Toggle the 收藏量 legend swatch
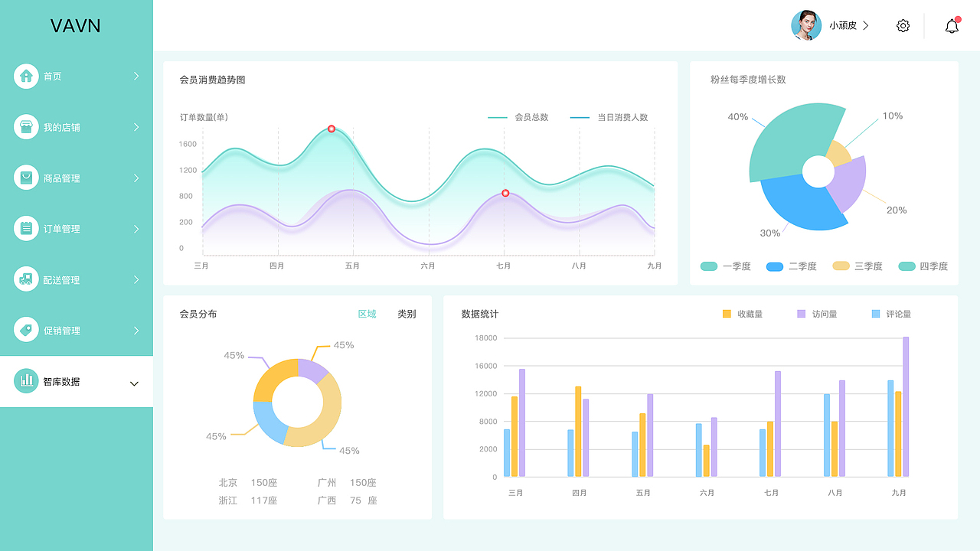The width and height of the screenshot is (980, 551). click(x=727, y=314)
